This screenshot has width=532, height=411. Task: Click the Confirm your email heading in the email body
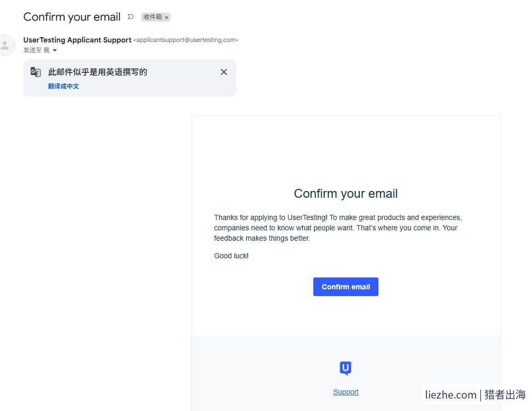click(346, 194)
